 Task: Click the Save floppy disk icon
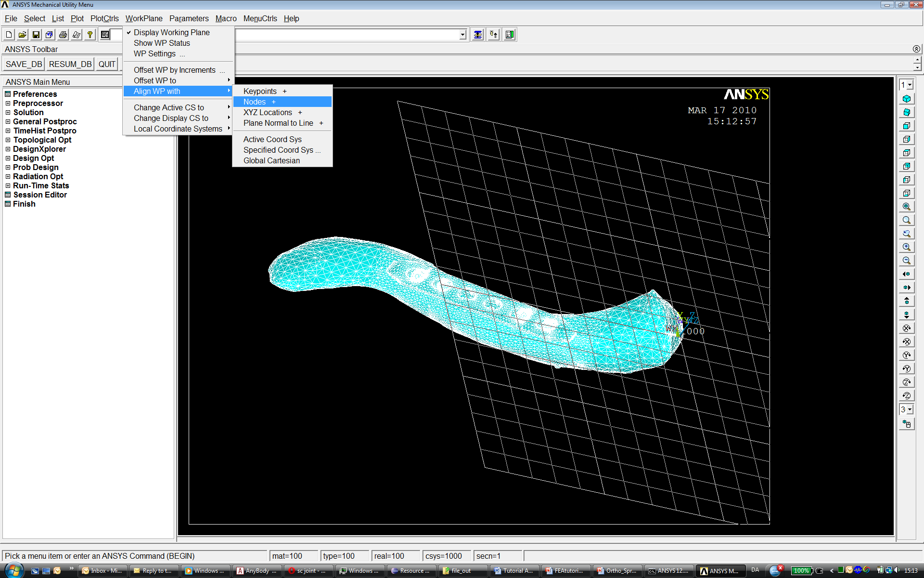point(36,35)
